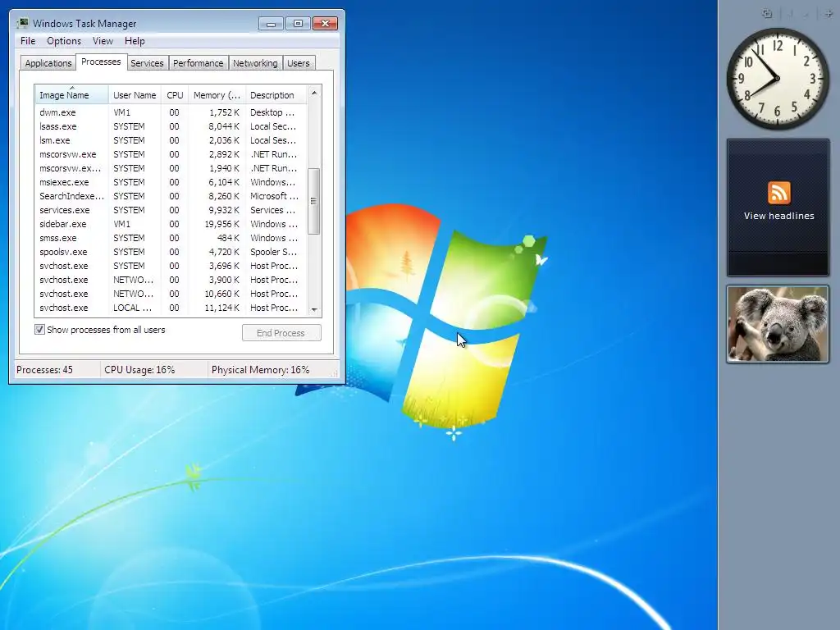Click the 19,956 K memory value
The width and height of the screenshot is (840, 630).
[x=221, y=224]
